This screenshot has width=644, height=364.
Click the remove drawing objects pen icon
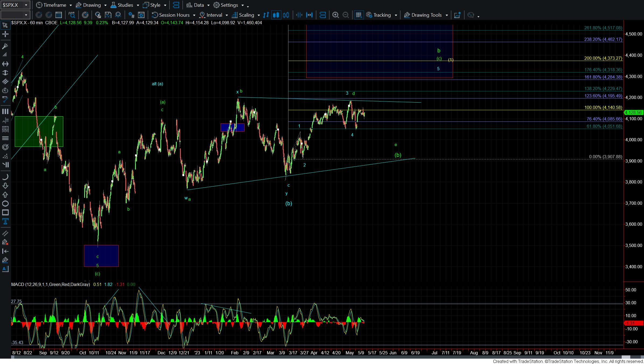click(5, 242)
